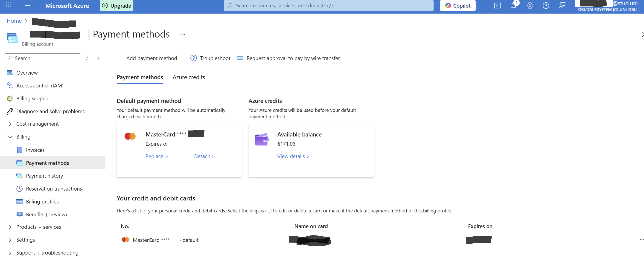Click the Upgrade button
This screenshot has width=644, height=258.
pos(117,6)
